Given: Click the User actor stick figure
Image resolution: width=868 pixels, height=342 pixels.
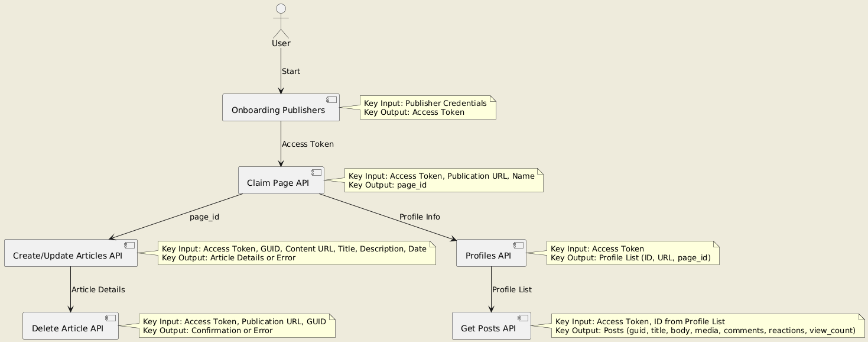Looking at the screenshot, I should (281, 21).
